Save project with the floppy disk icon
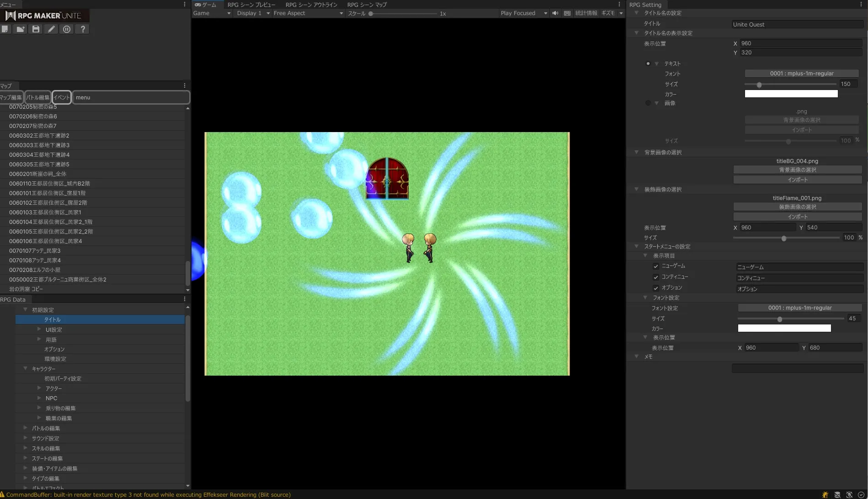 point(36,29)
